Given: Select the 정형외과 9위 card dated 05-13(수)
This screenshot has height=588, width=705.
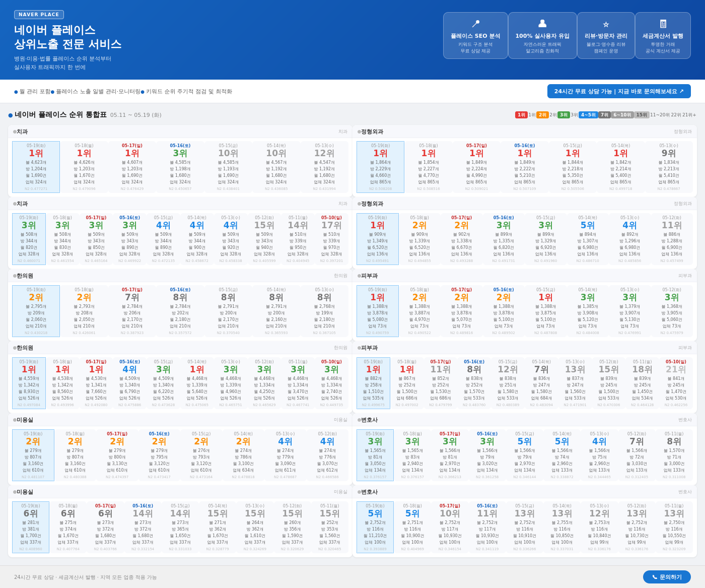Looking at the screenshot, I should pos(668,167).
